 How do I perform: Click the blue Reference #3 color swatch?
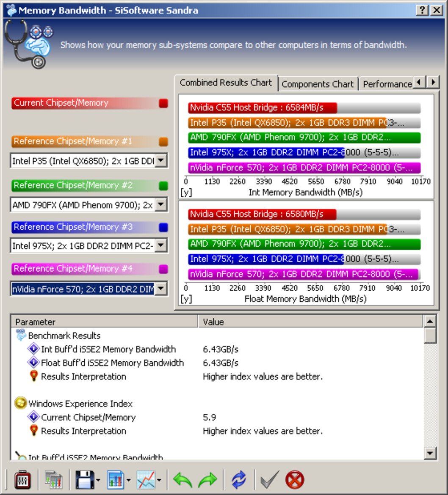click(x=163, y=228)
